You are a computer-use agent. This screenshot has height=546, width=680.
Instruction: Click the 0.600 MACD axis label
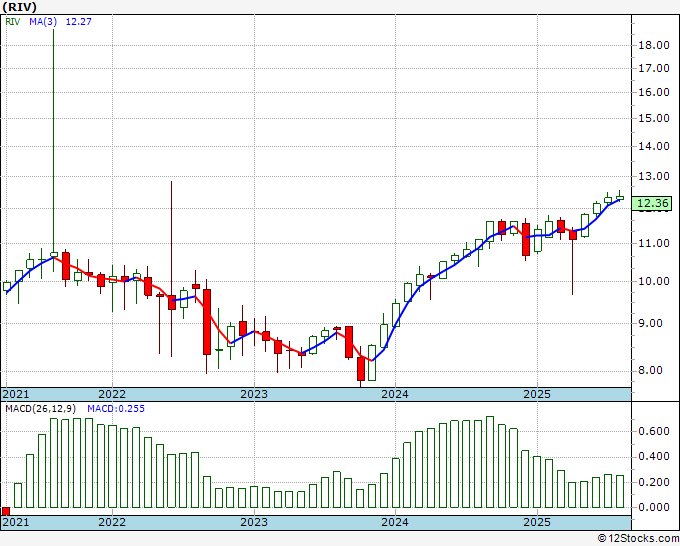654,431
